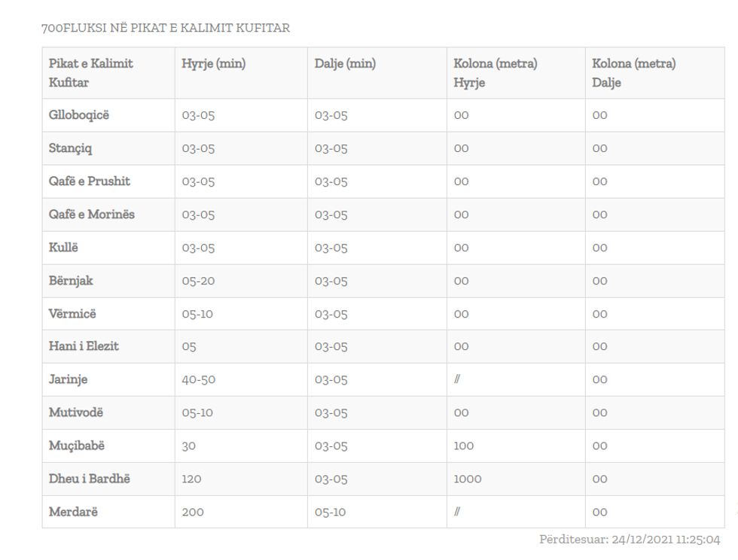
Task: Select Jarinje's 40-50 entry time value
Action: pyautogui.click(x=199, y=379)
